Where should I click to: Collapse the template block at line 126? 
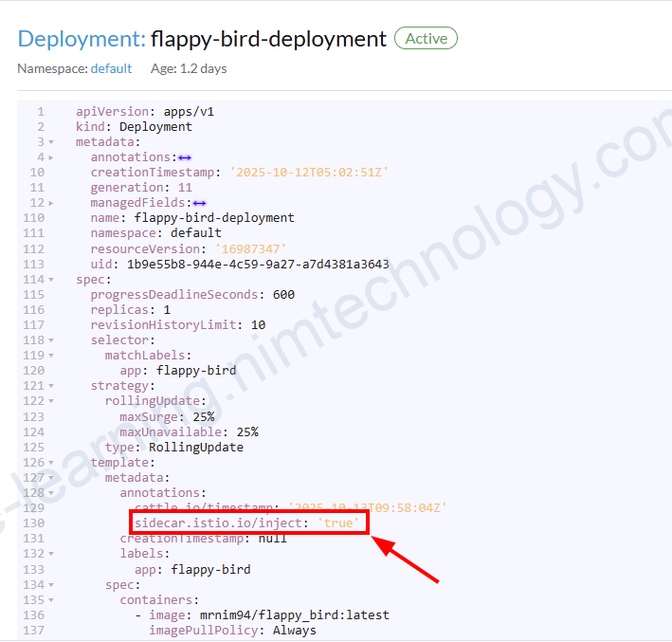point(51,463)
